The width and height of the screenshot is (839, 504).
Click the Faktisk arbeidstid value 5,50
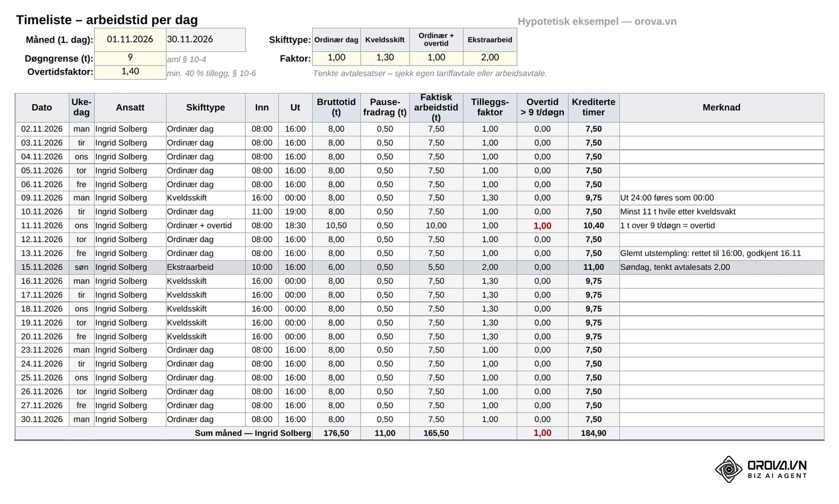click(436, 267)
